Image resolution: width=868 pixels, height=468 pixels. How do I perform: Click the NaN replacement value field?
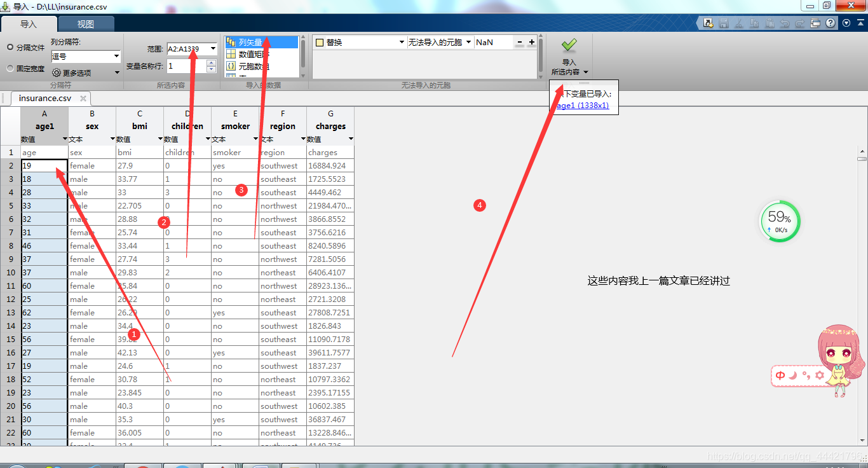pyautogui.click(x=492, y=43)
